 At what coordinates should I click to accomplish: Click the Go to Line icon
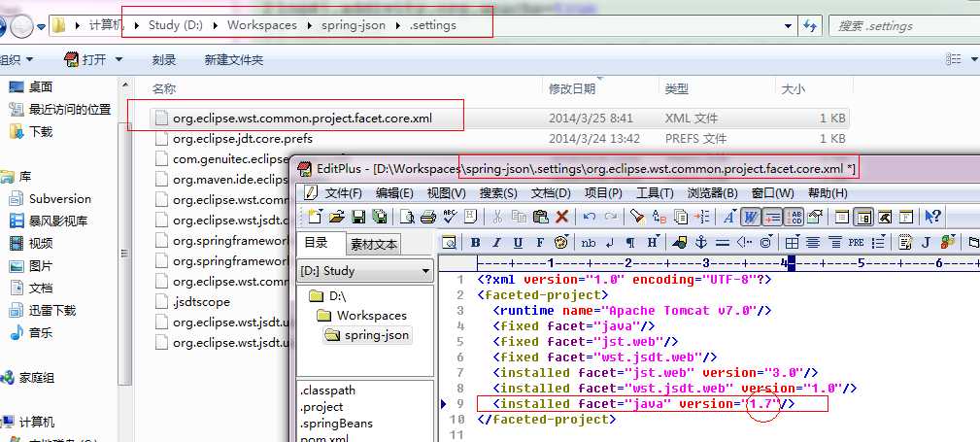(702, 217)
